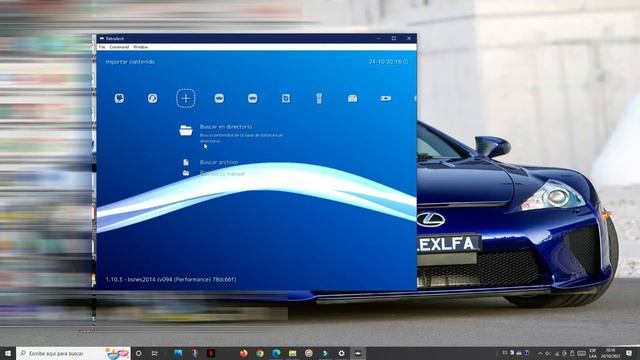Screen dimensions: 640x360
Task: Select the tall remote-shaped playlist icon
Action: point(319,98)
